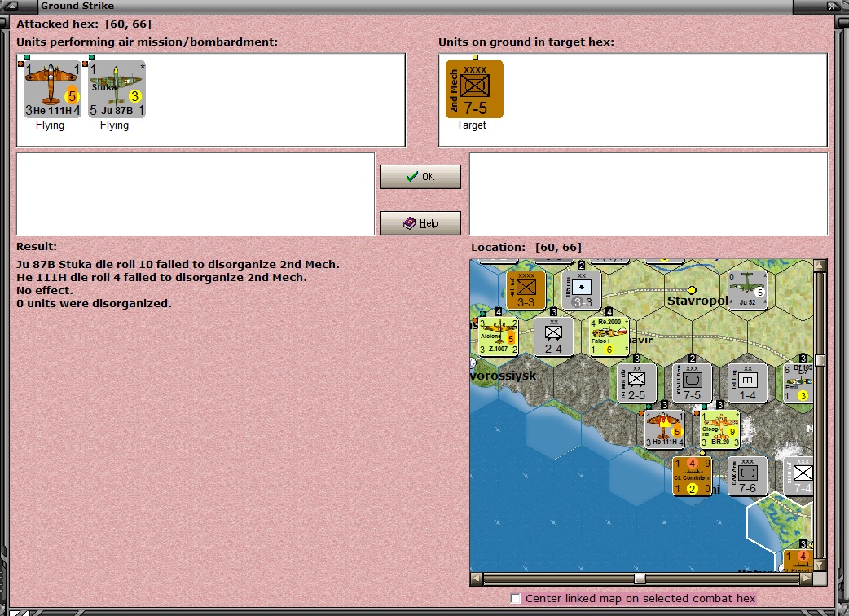
Task: Open Help for Ground Strike dialog
Action: [x=420, y=223]
